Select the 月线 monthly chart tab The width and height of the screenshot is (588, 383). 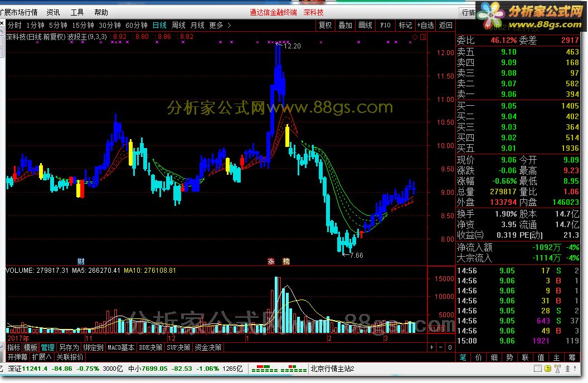197,25
